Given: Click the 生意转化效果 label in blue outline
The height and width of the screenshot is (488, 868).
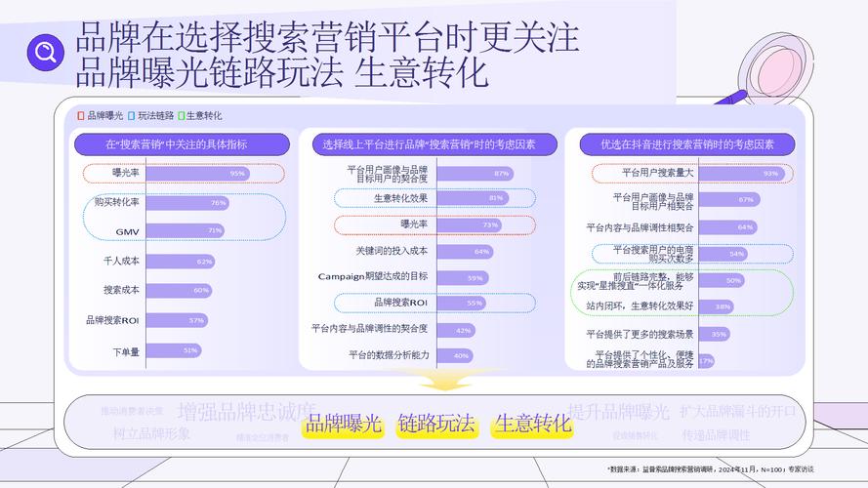Looking at the screenshot, I should (400, 198).
